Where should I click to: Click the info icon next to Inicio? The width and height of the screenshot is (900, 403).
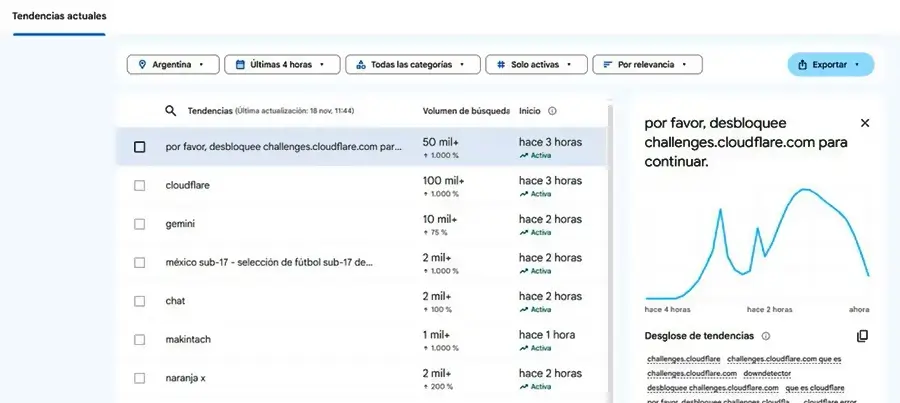[552, 111]
